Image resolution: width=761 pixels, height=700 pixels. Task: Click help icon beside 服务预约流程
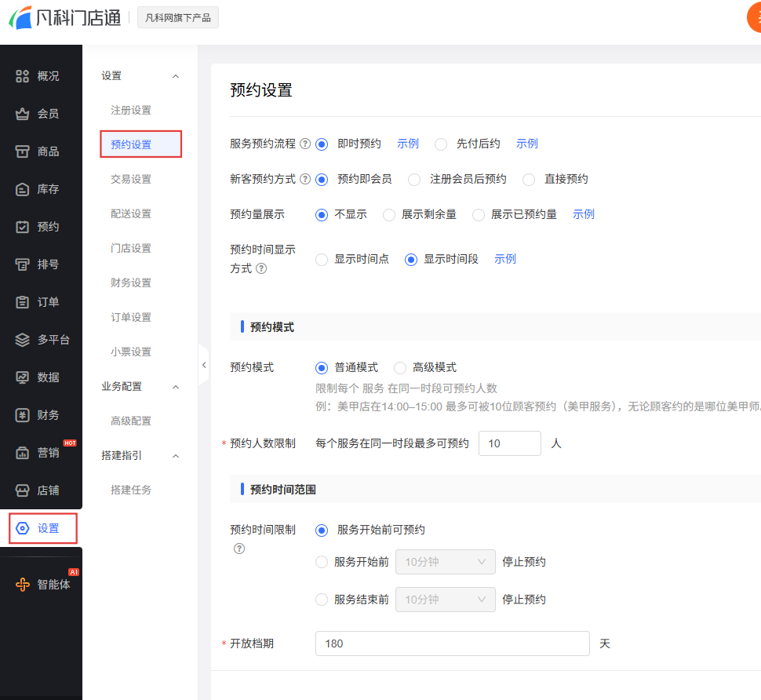305,144
